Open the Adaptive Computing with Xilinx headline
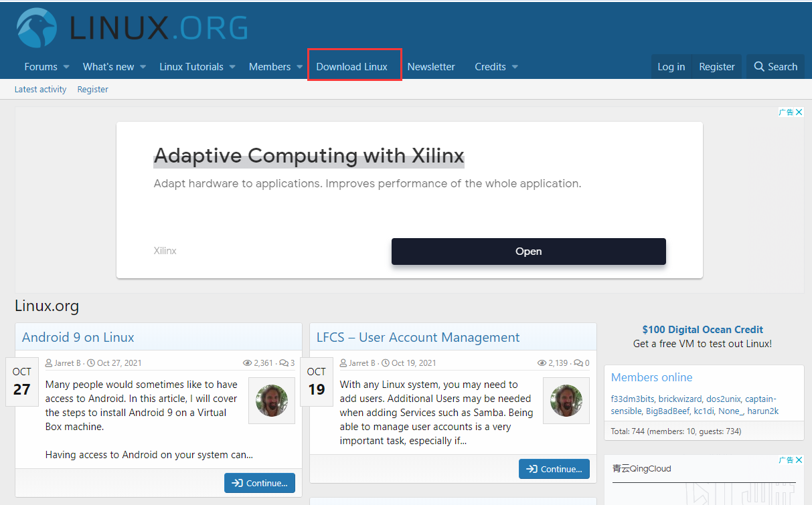The width and height of the screenshot is (812, 505). pyautogui.click(x=309, y=156)
